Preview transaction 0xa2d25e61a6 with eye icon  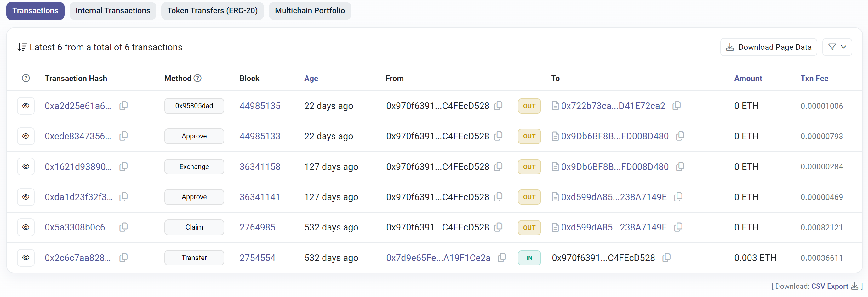[26, 106]
